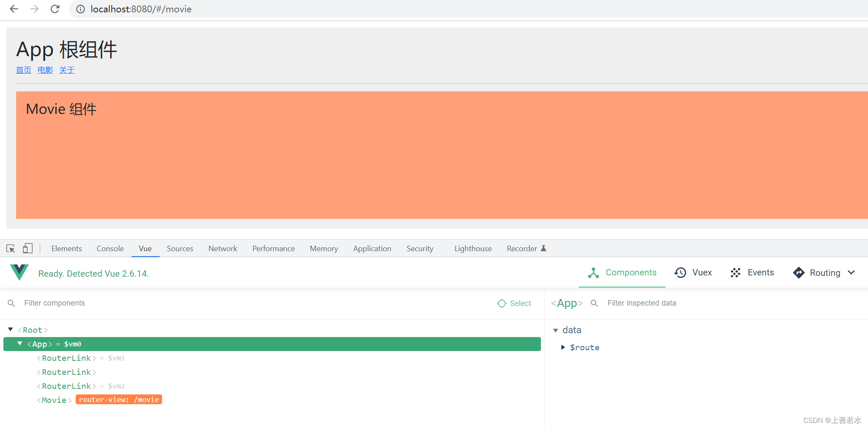Click the Vuex history clock icon
Image resolution: width=868 pixels, height=428 pixels.
click(x=680, y=272)
